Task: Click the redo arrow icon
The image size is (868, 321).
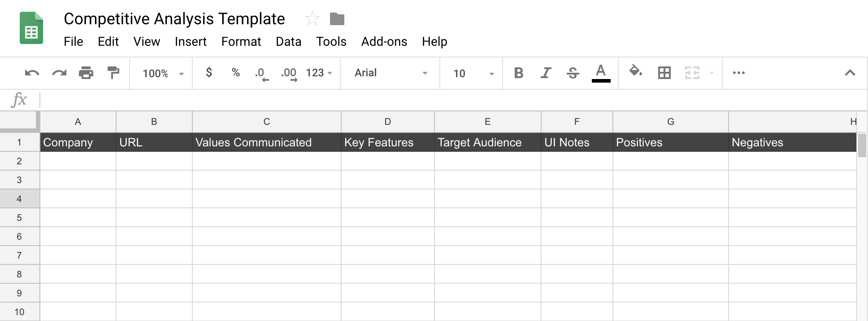Action: point(59,73)
